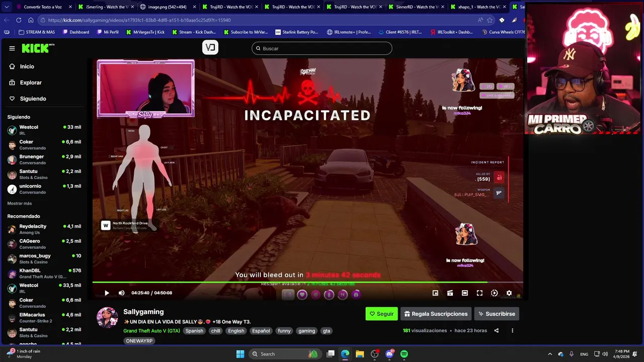Open the Inicio home icon link
Viewport: 644px width, 362px height.
[12, 66]
